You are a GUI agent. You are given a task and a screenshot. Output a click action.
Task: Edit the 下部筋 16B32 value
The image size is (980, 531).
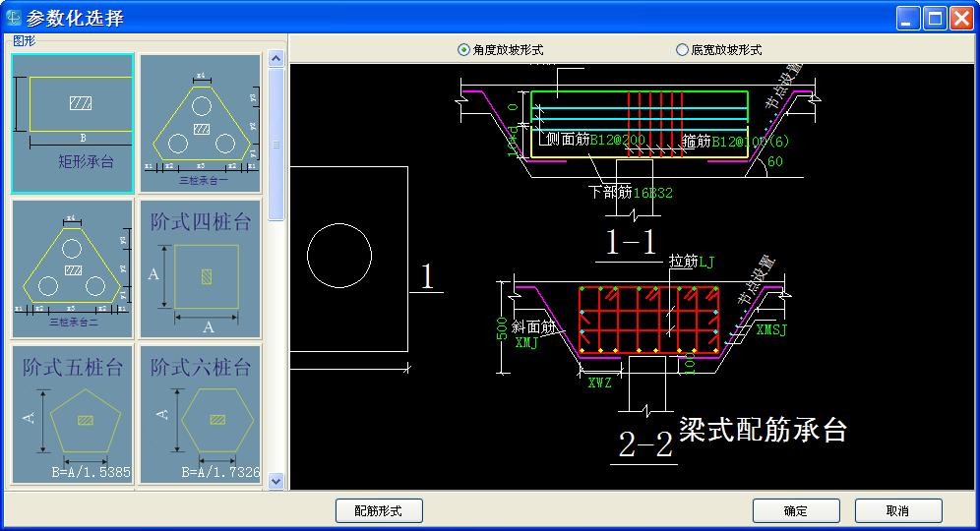coord(653,193)
